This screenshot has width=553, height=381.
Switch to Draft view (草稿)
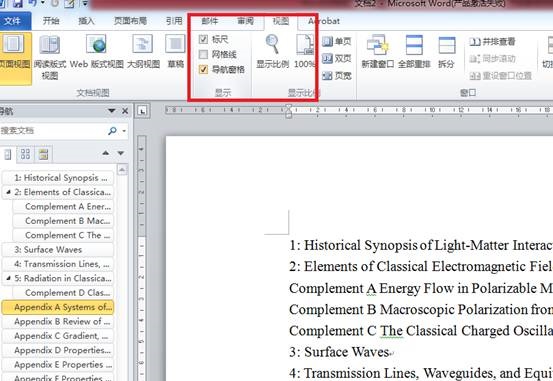tap(175, 52)
